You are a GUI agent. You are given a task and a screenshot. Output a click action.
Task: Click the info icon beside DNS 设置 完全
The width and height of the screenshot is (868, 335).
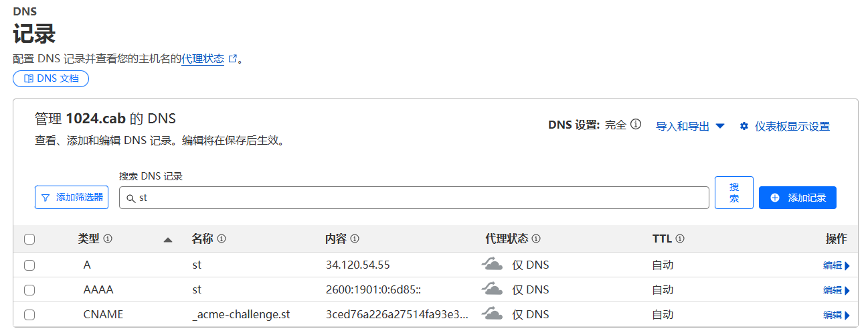tap(636, 125)
